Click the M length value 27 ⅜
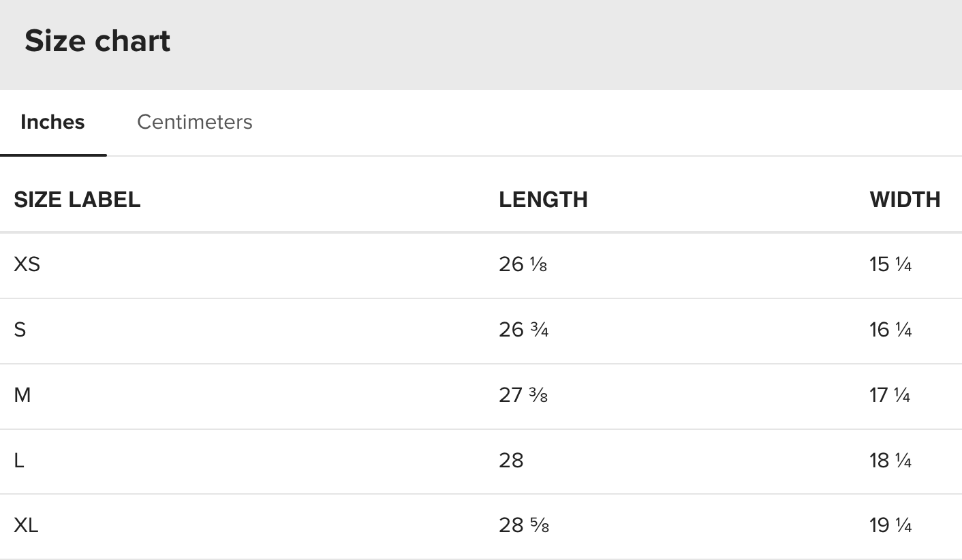962x560 pixels. (x=523, y=395)
